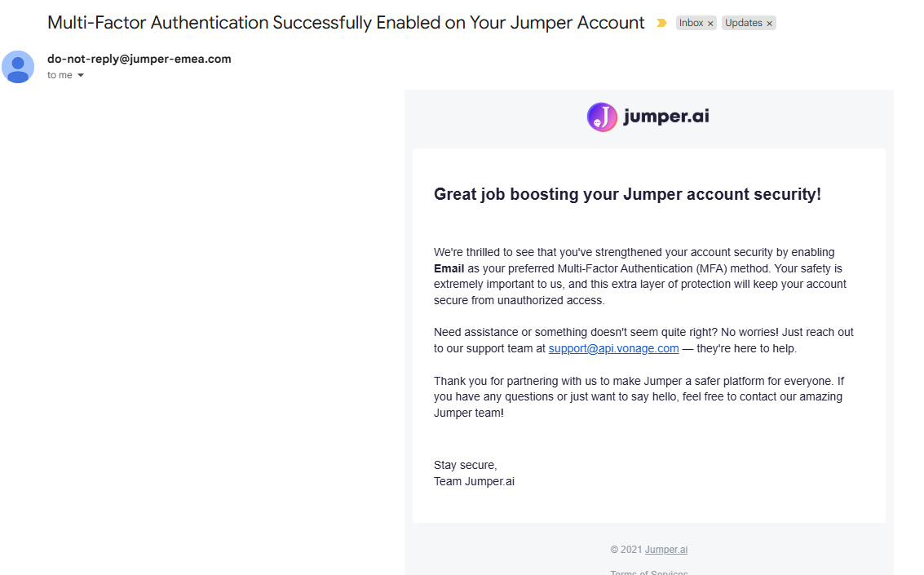
Task: Follow the Jumper.ai link in the footer
Action: click(666, 550)
